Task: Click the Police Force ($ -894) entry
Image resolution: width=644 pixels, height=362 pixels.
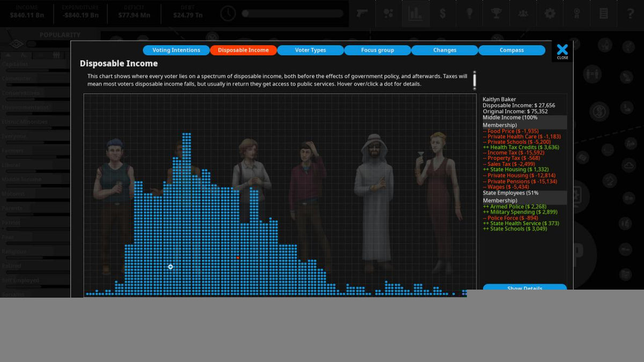Action: point(510,218)
